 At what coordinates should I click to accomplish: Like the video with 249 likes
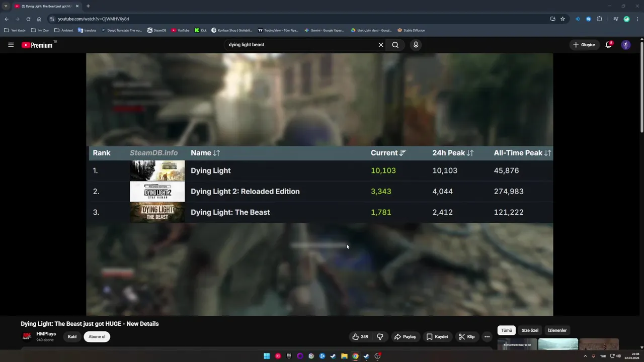click(x=360, y=337)
